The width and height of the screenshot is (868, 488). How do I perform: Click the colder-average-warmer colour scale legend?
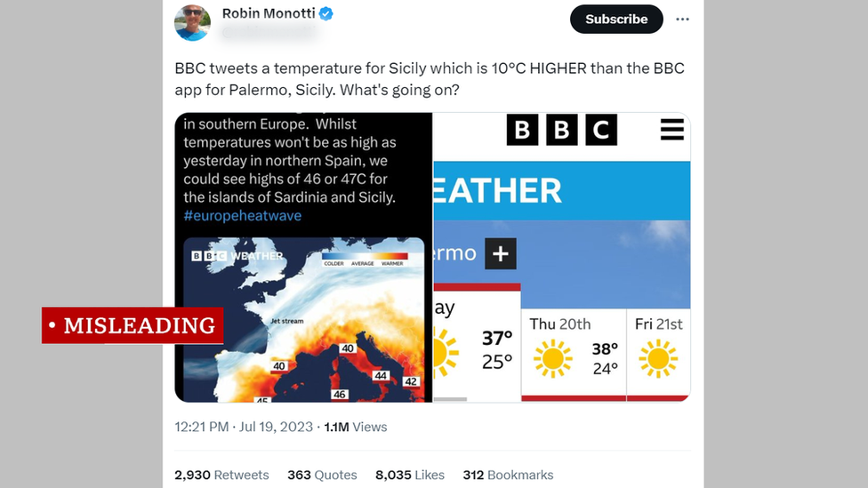pos(365,256)
